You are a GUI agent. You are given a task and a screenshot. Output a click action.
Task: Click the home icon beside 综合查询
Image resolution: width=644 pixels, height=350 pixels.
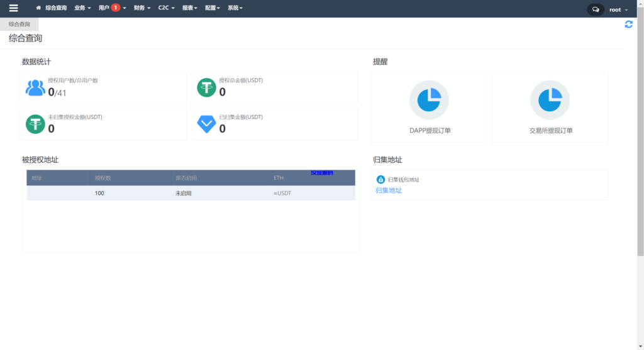point(39,8)
